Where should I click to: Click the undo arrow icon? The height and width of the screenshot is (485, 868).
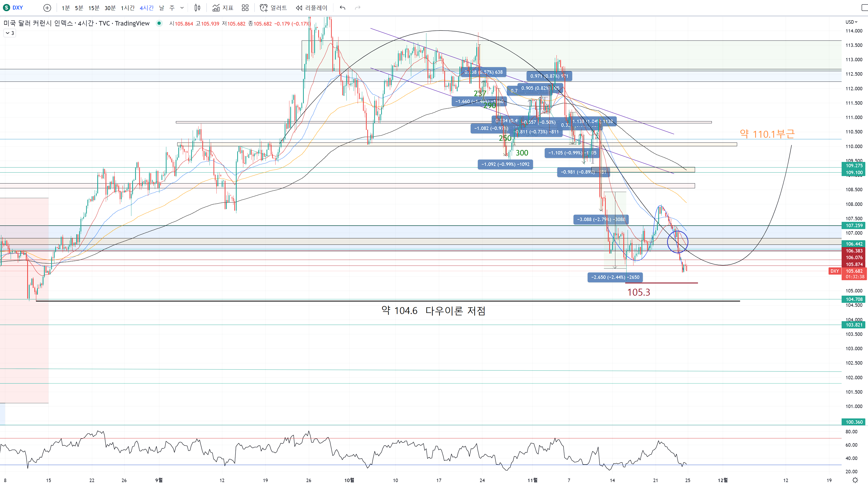pyautogui.click(x=342, y=8)
